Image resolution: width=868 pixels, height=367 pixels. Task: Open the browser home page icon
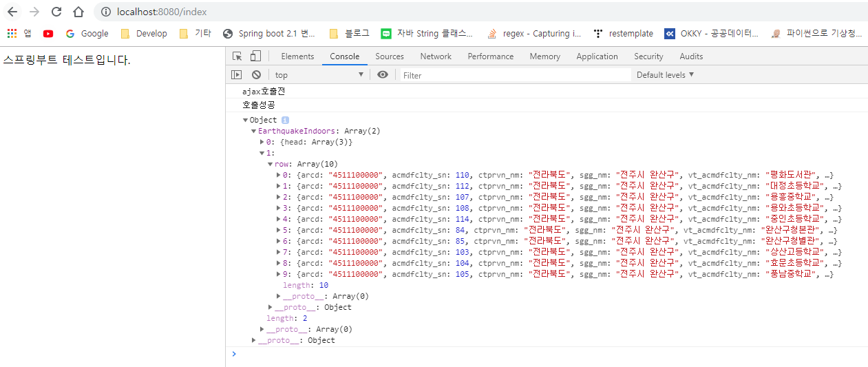(78, 12)
